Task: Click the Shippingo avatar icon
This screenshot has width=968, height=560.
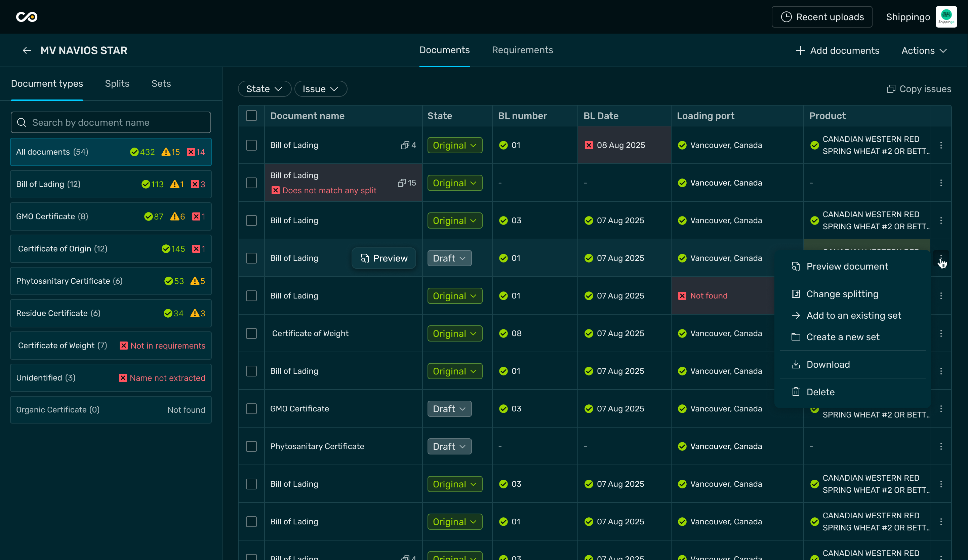Action: point(946,17)
